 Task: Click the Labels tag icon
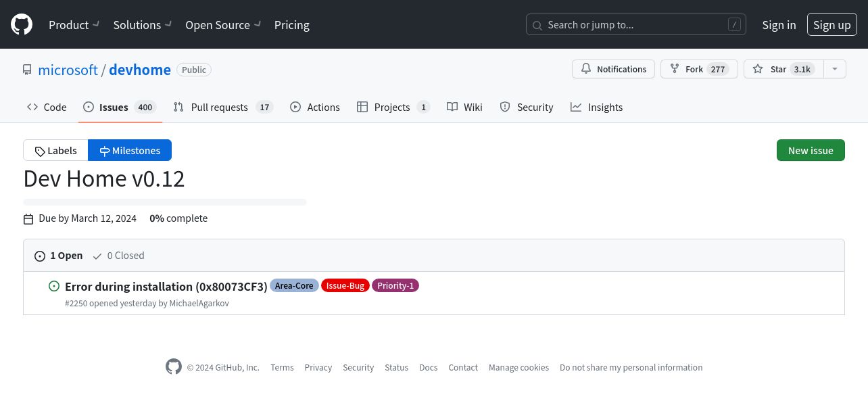[40, 151]
